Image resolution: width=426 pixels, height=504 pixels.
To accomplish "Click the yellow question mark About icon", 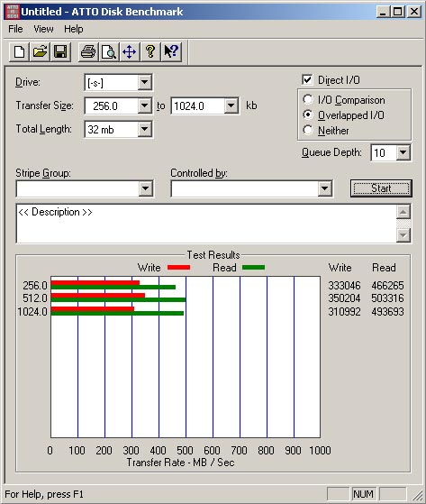I will [x=150, y=51].
